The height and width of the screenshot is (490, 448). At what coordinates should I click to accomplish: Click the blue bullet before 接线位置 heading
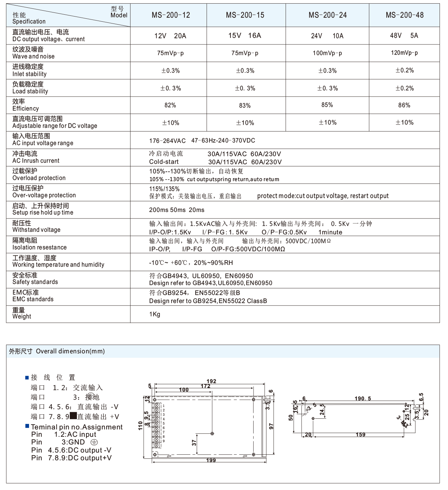pos(27,378)
